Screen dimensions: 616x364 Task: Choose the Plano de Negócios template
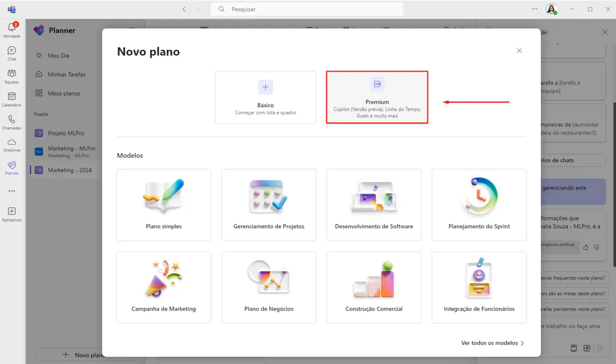(268, 287)
